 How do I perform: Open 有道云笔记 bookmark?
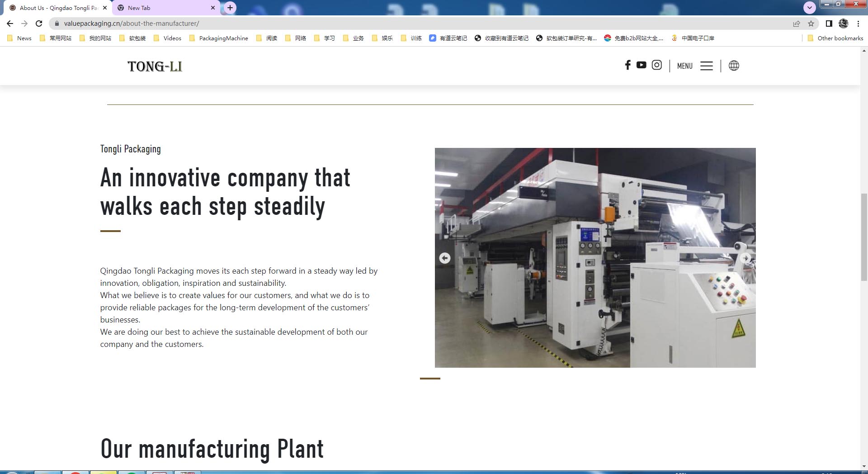coord(448,38)
